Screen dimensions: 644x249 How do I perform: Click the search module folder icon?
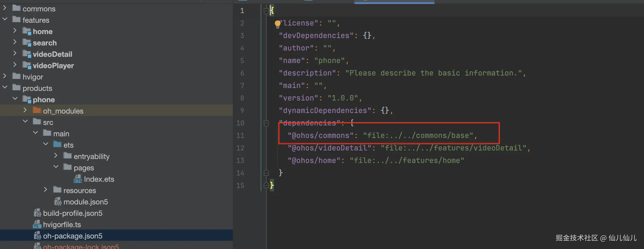(27, 43)
